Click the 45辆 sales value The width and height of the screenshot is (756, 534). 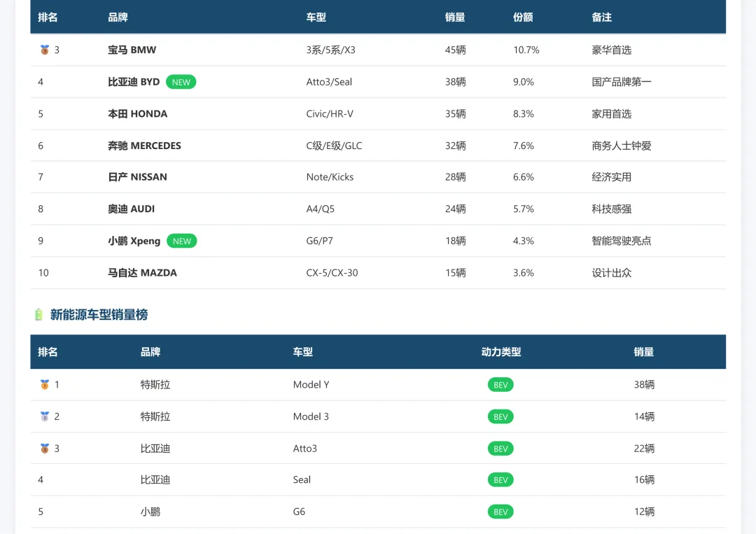(456, 50)
